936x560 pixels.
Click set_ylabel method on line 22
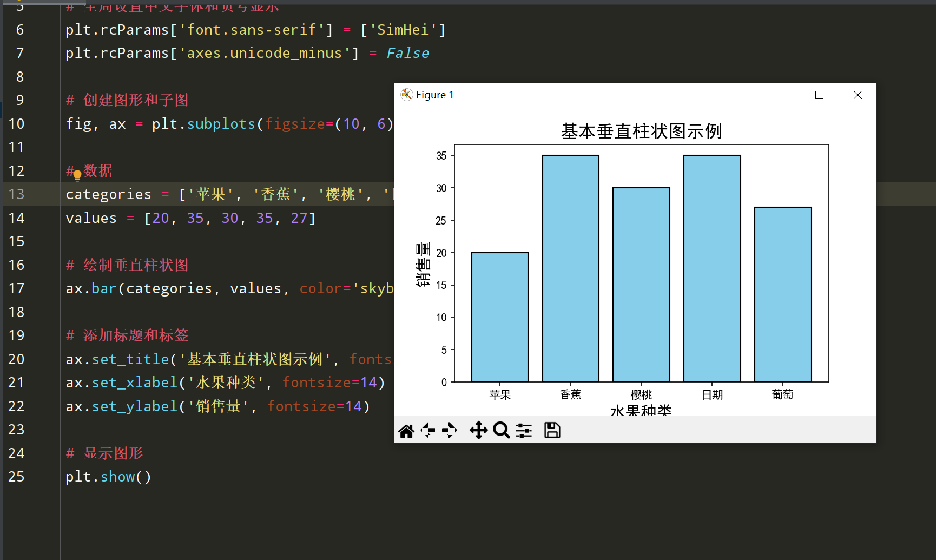point(135,406)
